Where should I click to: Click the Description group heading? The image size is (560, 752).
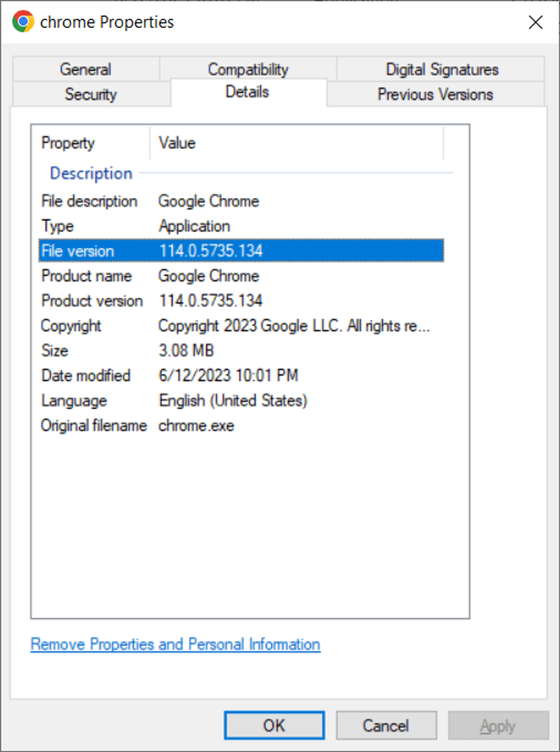pyautogui.click(x=91, y=173)
